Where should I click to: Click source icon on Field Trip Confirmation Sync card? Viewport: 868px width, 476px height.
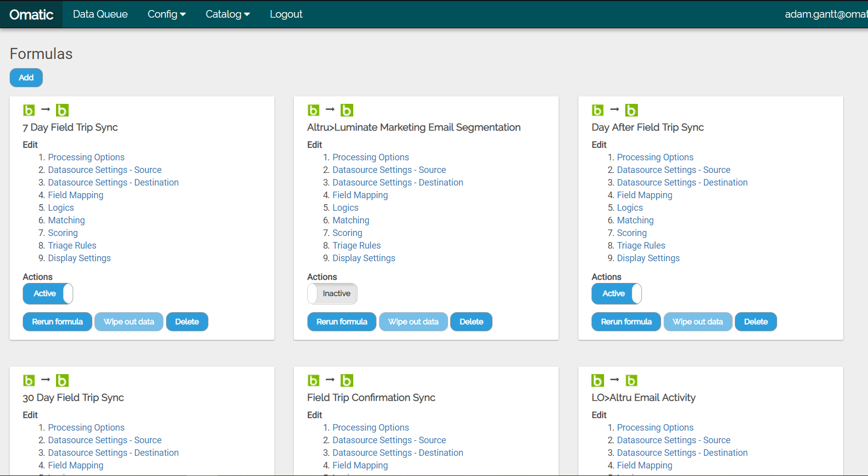click(x=314, y=380)
